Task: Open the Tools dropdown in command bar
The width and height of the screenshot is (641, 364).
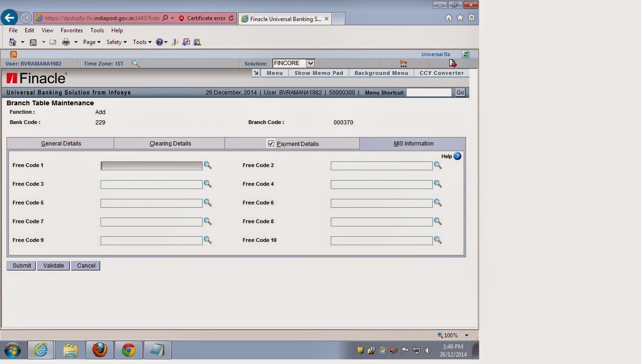Action: [x=141, y=42]
